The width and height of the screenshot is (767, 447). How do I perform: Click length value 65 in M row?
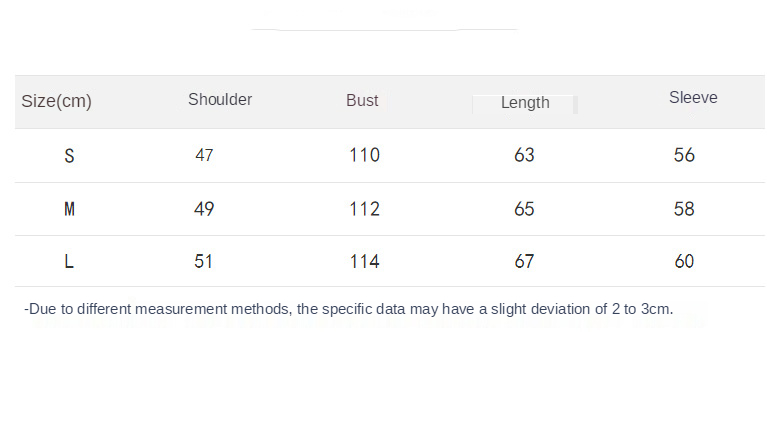(524, 209)
